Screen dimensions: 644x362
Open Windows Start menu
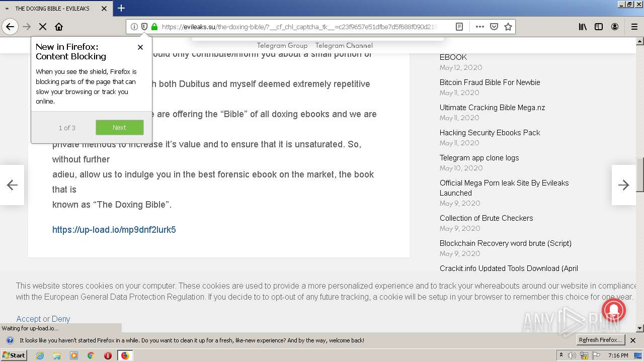tap(14, 355)
